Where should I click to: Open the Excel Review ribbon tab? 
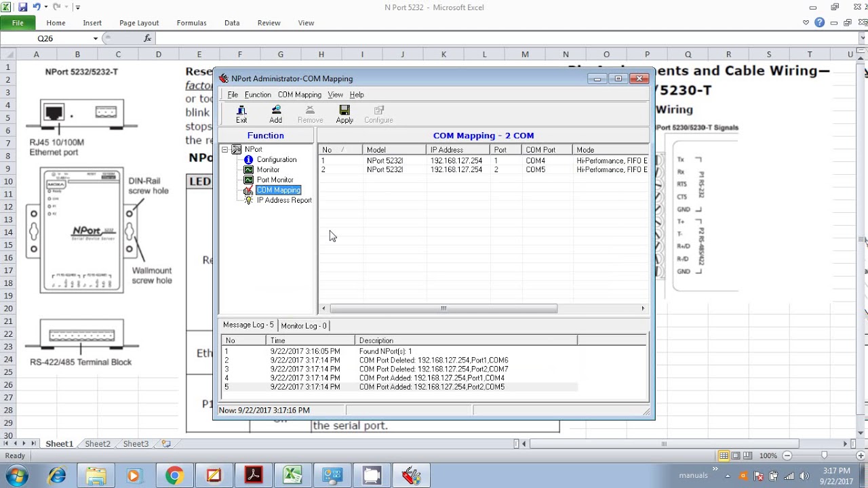pyautogui.click(x=269, y=23)
